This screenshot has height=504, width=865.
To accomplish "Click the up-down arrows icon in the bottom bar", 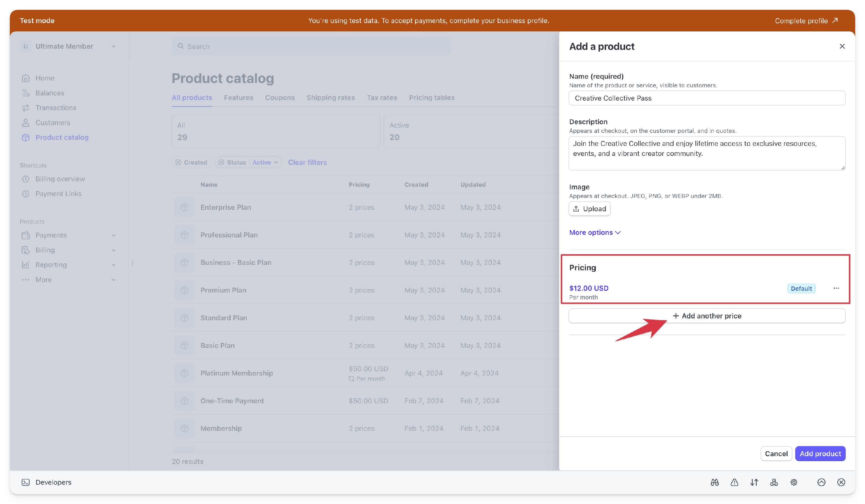I will click(x=754, y=482).
